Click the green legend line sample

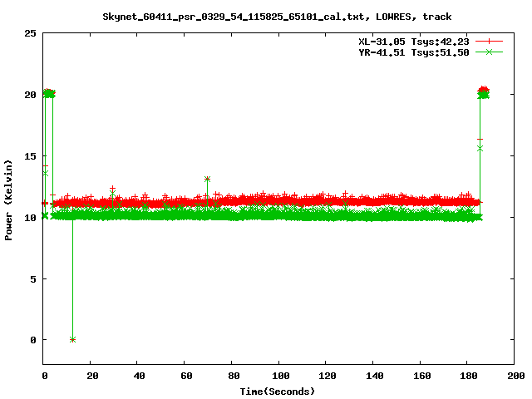(489, 52)
